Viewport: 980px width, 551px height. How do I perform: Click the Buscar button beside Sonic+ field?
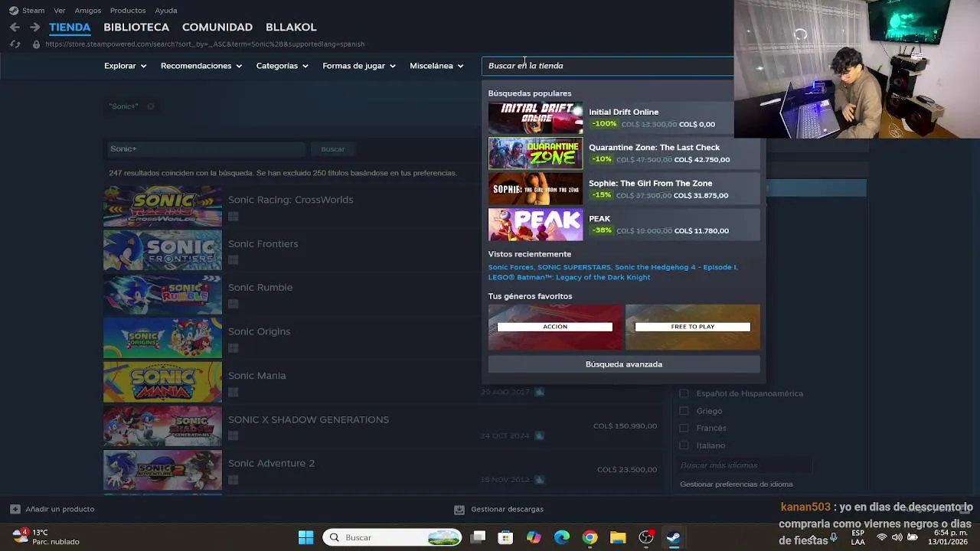[x=333, y=149]
